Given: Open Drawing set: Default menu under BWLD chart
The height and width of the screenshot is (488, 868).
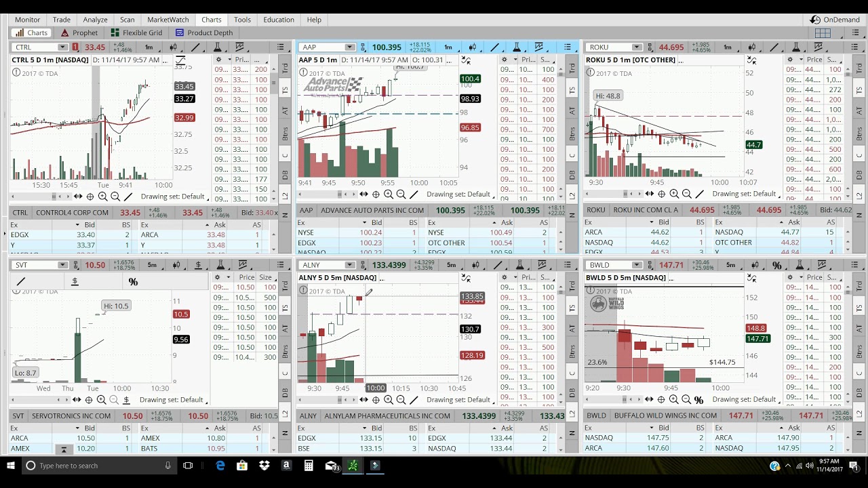Looking at the screenshot, I should pyautogui.click(x=745, y=400).
